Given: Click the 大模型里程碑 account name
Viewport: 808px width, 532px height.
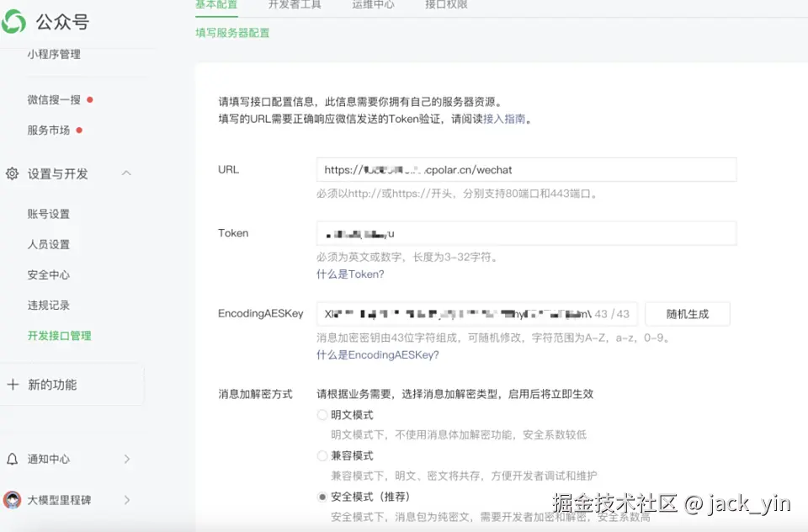Looking at the screenshot, I should tap(59, 500).
